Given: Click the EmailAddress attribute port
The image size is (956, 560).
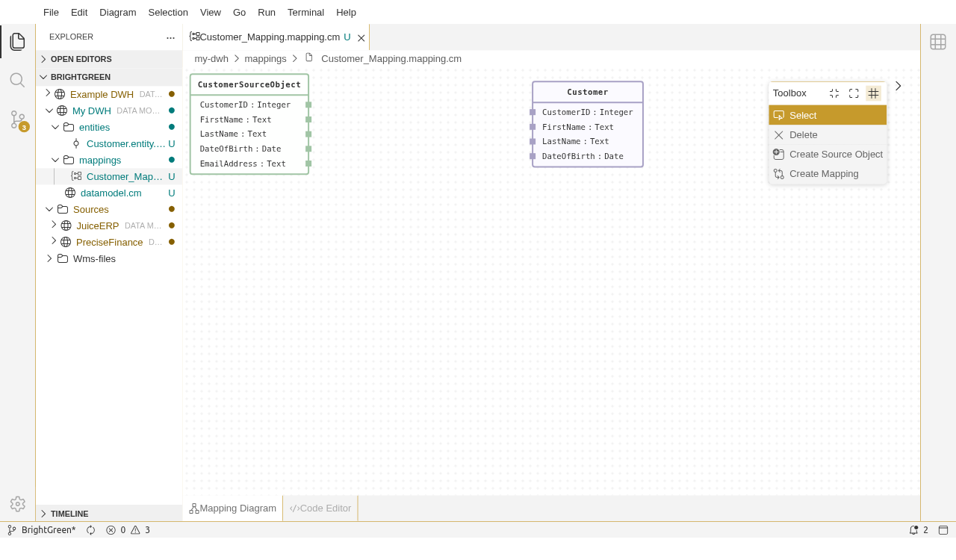Looking at the screenshot, I should tap(308, 164).
